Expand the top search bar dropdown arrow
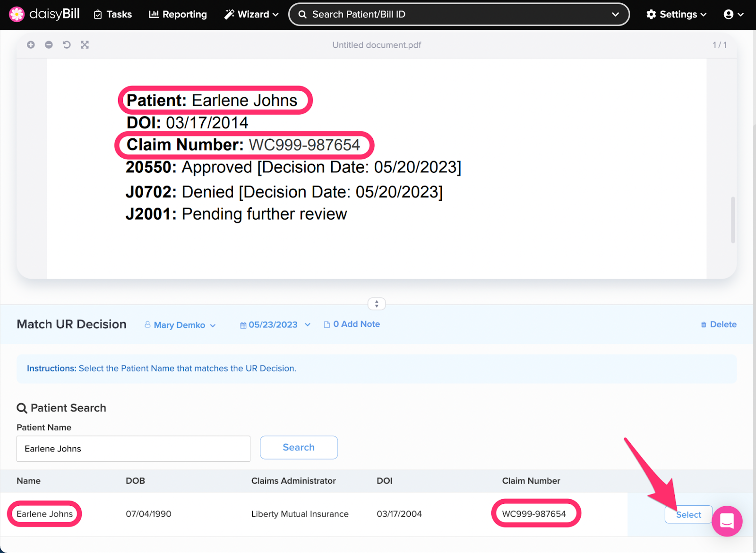 [x=615, y=15]
